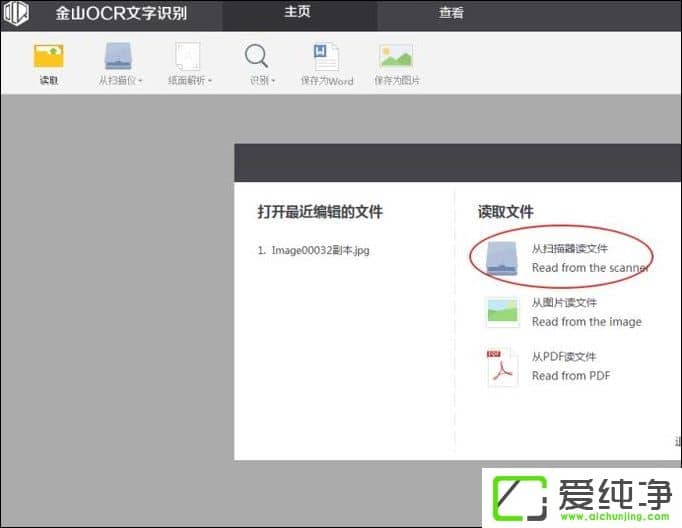Click the 金山OCR app logo
682x528 pixels.
(16, 13)
